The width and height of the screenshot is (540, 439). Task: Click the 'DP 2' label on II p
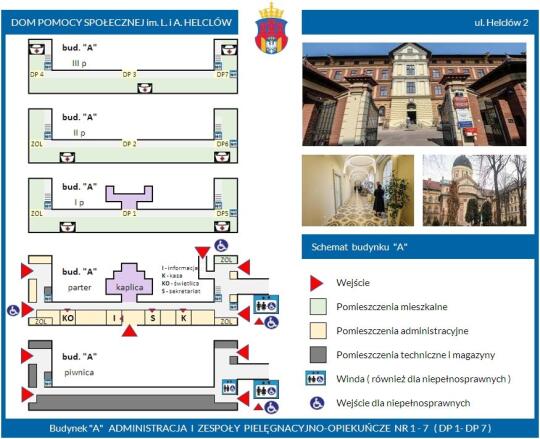click(129, 144)
